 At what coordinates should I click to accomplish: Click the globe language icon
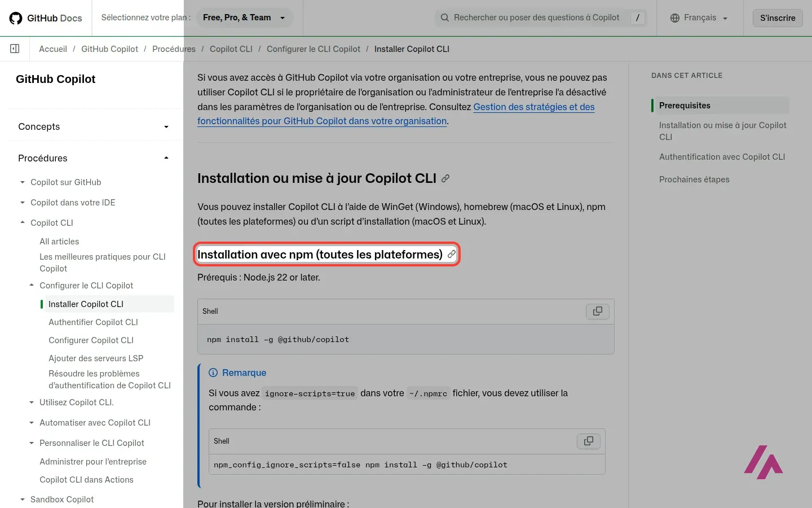(x=675, y=18)
